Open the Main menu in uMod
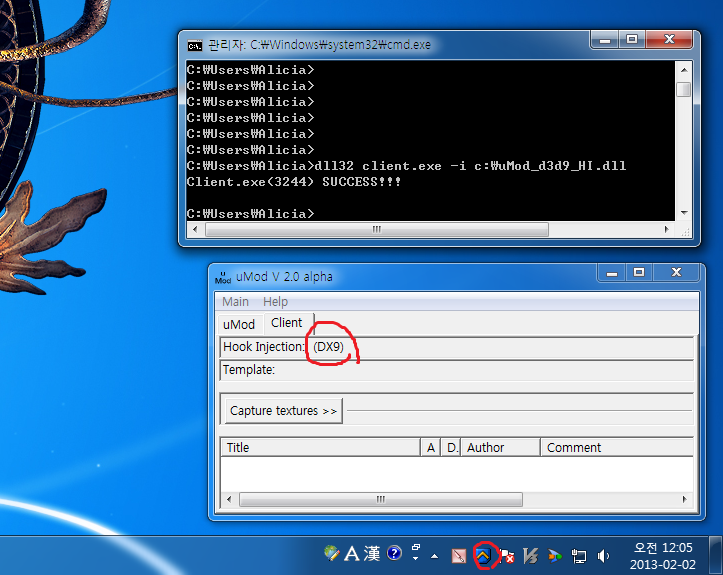 click(236, 301)
